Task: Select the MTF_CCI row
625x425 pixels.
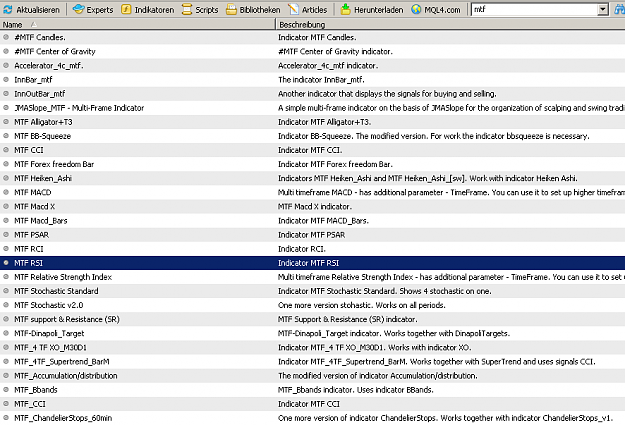Action: coord(312,404)
